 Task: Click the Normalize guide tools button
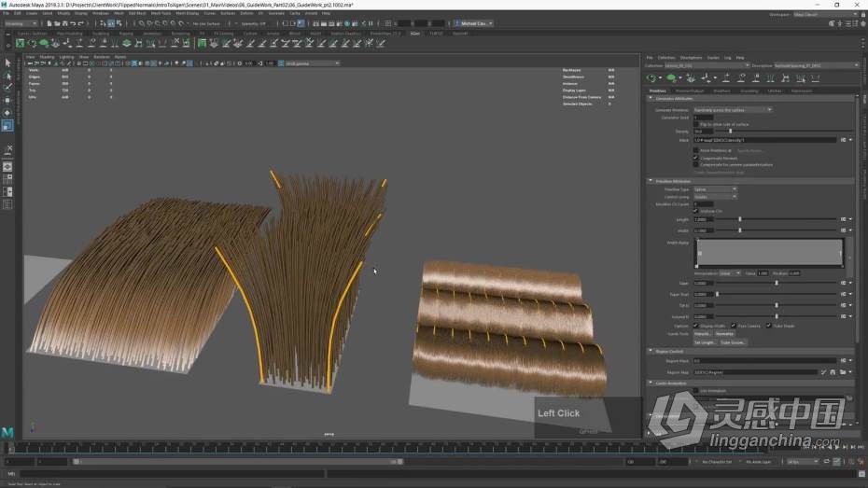coord(724,333)
